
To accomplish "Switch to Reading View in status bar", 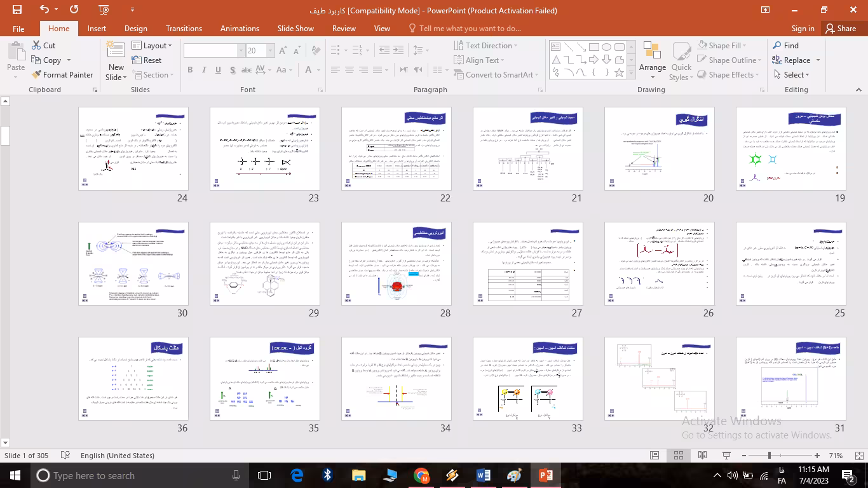I will click(702, 456).
